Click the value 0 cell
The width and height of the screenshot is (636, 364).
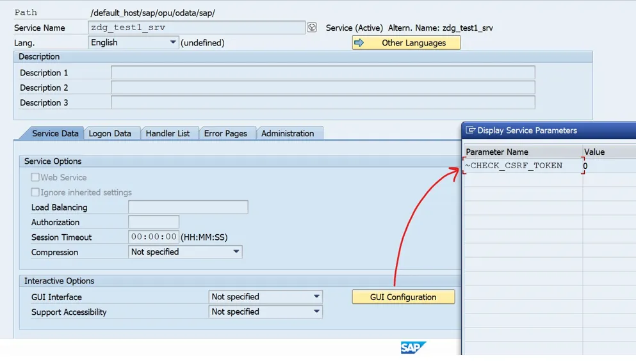point(610,166)
